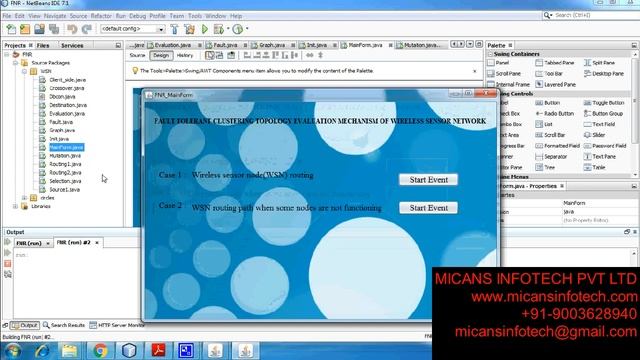The width and height of the screenshot is (640, 360).
Task: Click the New File toolbar icon
Action: (x=11, y=29)
